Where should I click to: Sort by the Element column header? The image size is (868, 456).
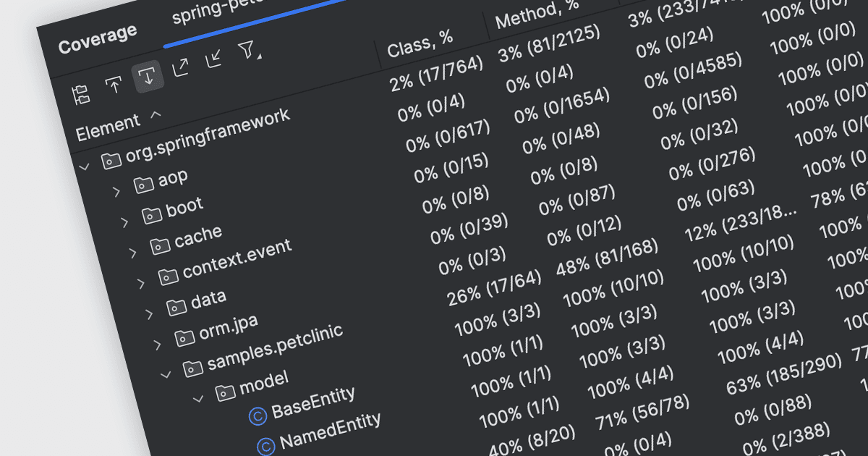pyautogui.click(x=107, y=128)
